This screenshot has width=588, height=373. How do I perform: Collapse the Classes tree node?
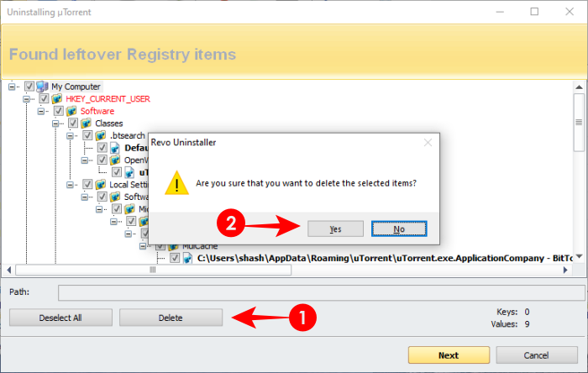[55, 123]
